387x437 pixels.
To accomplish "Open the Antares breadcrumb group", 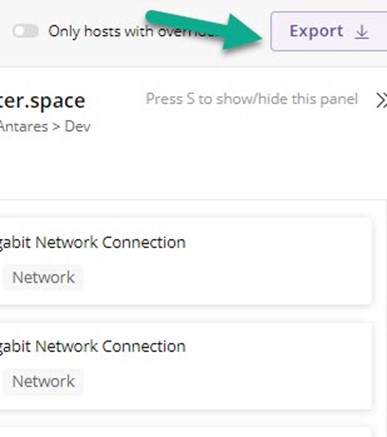I will (x=24, y=127).
